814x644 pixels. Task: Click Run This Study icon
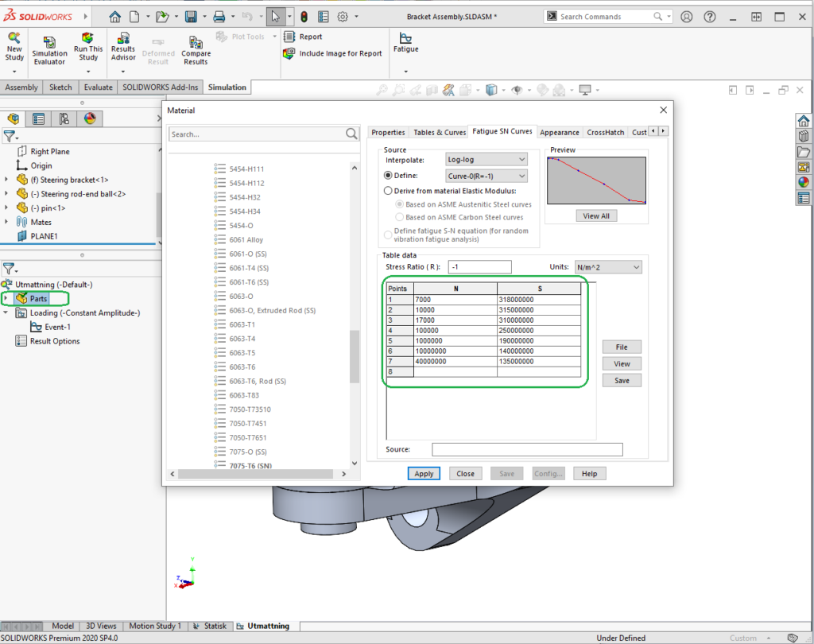[x=88, y=41]
